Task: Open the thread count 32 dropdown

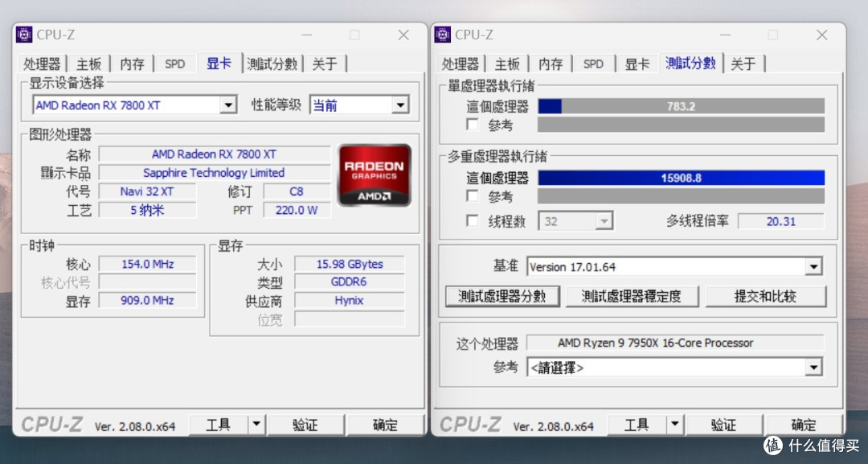Action: click(x=604, y=221)
